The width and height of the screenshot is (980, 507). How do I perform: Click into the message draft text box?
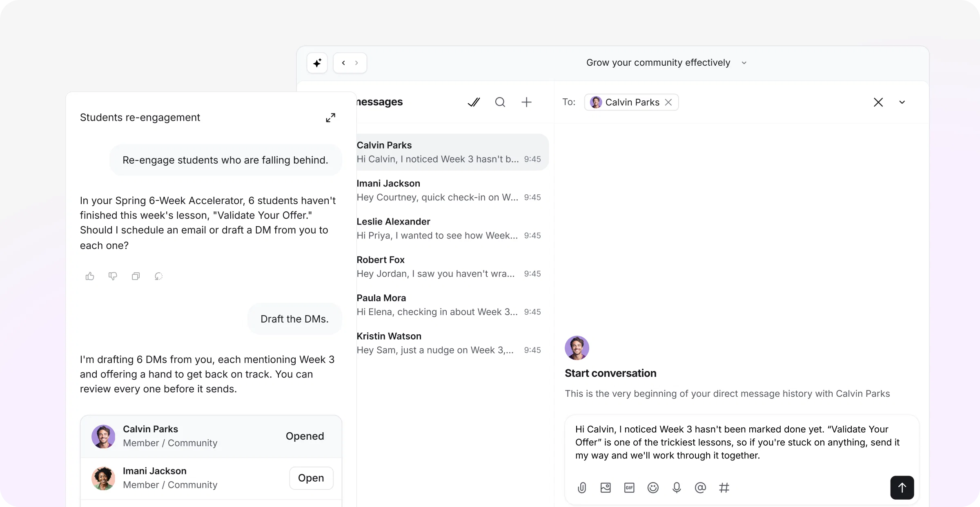737,443
